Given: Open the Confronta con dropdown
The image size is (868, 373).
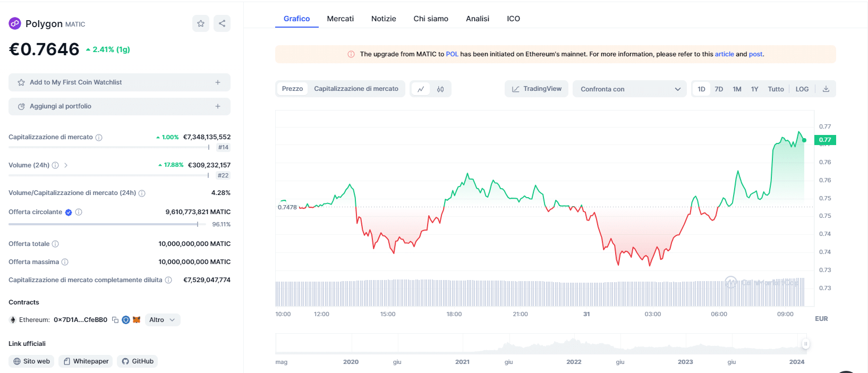Looking at the screenshot, I should coord(629,89).
